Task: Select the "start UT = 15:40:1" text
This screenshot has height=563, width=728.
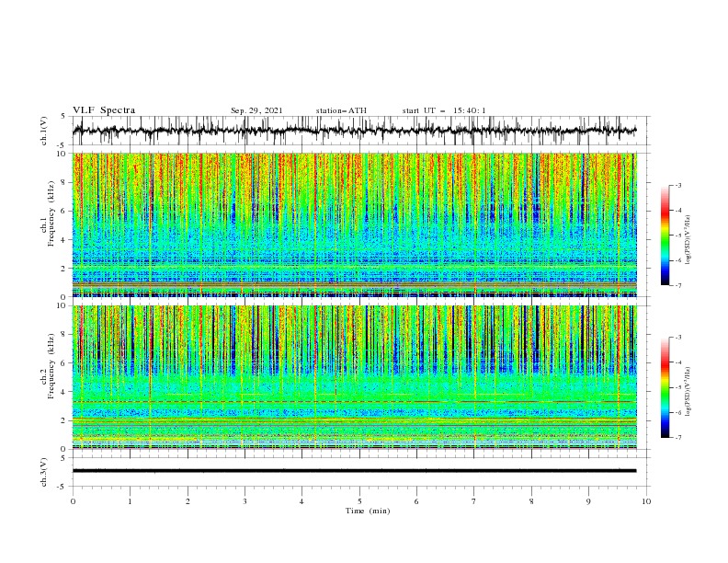Action: click(444, 110)
